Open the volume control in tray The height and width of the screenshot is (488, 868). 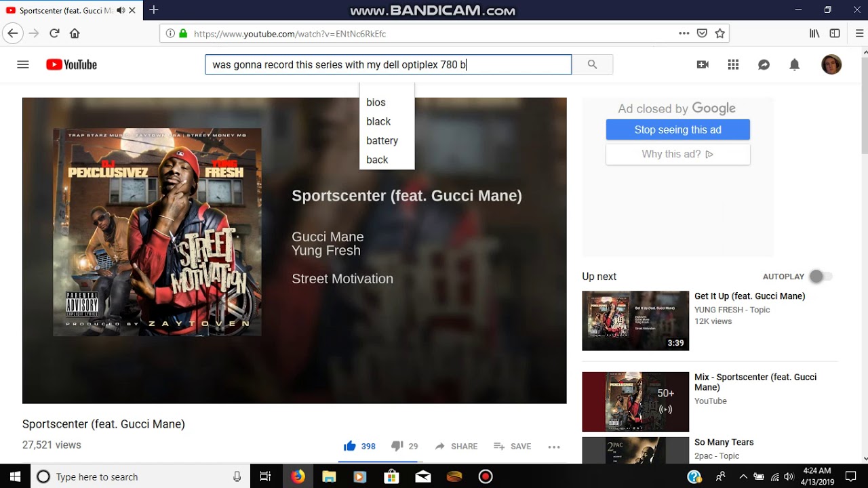click(788, 476)
